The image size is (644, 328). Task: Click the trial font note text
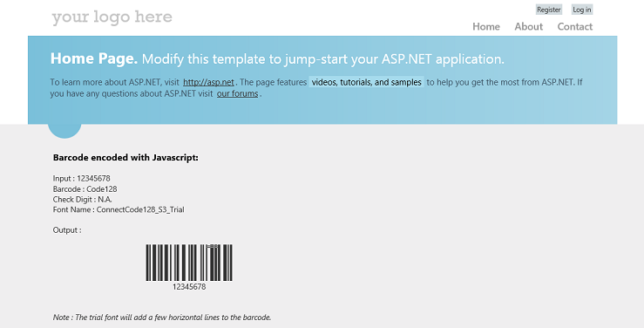click(162, 318)
